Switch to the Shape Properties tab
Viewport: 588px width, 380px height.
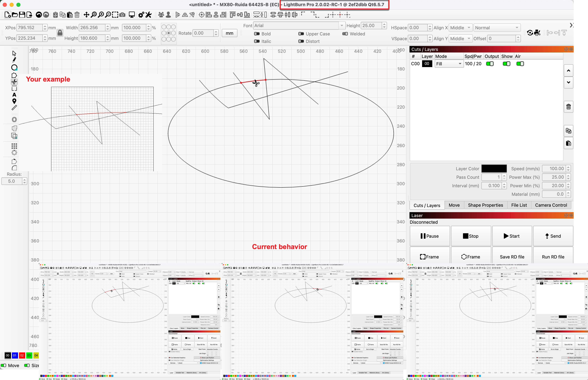(x=485, y=205)
